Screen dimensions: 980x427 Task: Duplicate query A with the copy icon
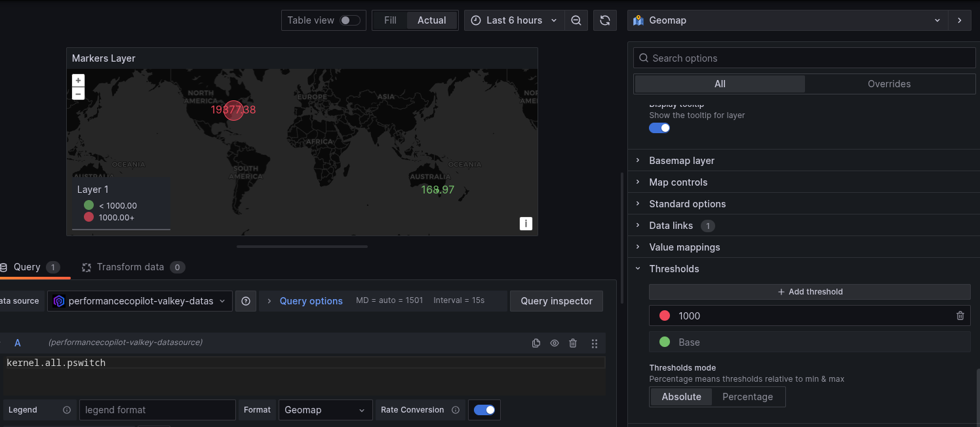[x=536, y=343]
